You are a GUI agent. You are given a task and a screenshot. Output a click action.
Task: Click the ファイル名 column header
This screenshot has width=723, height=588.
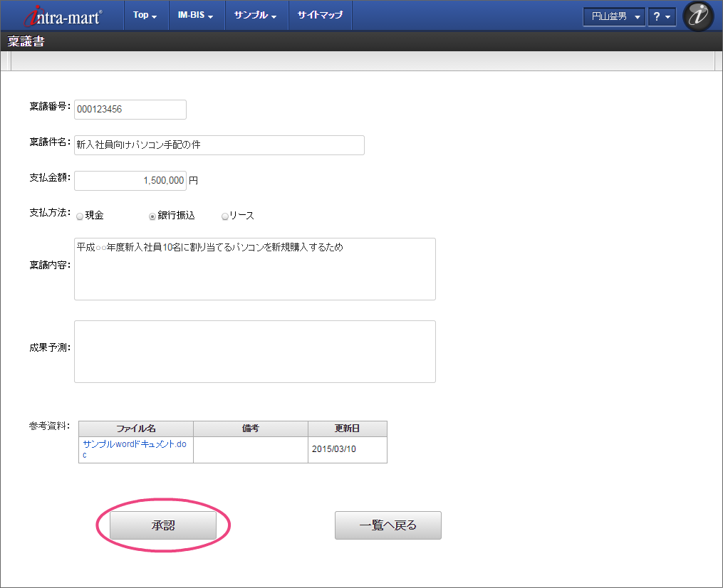click(x=135, y=429)
